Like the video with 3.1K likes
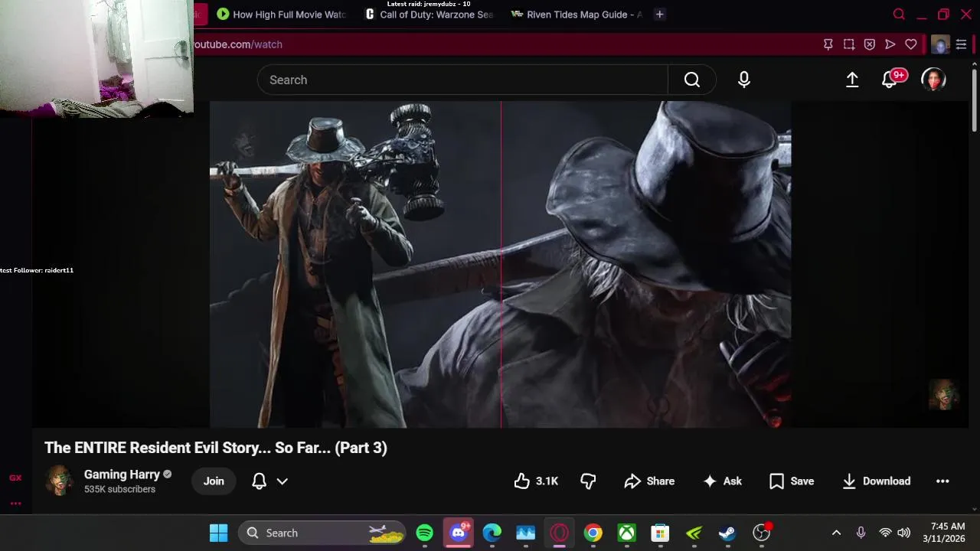The height and width of the screenshot is (551, 980). tap(536, 481)
